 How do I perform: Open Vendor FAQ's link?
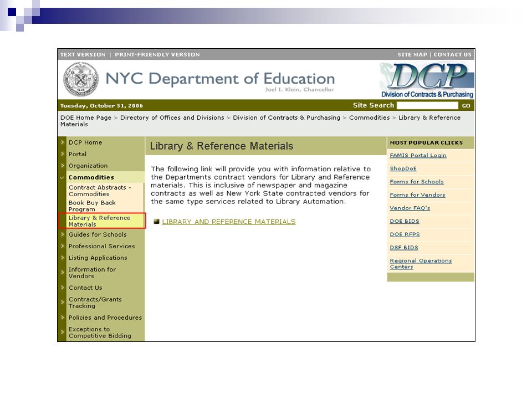pyautogui.click(x=410, y=208)
